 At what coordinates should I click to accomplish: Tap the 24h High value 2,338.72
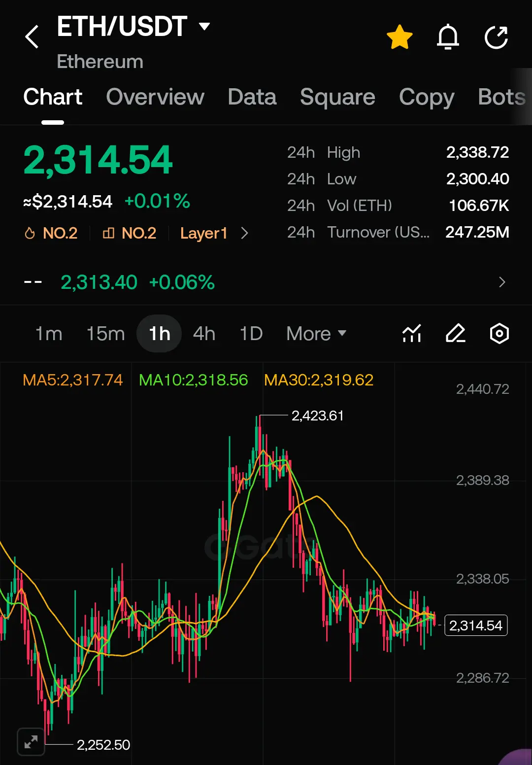[477, 152]
